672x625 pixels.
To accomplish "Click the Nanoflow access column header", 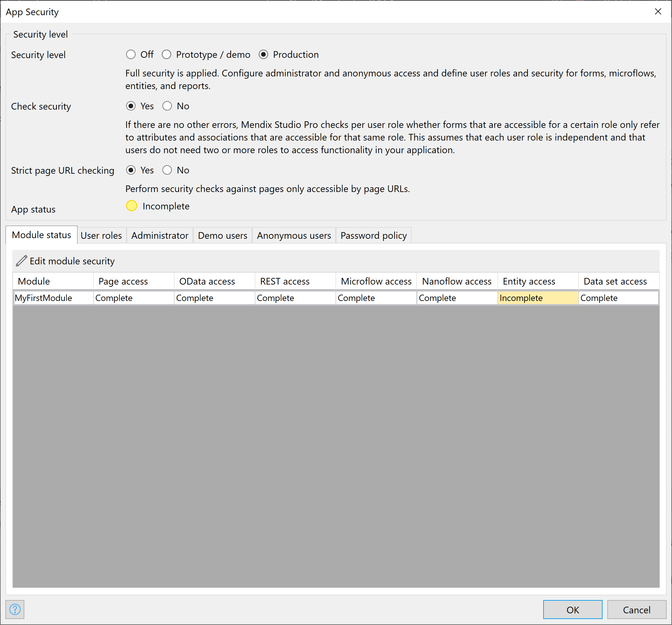I will (x=457, y=281).
